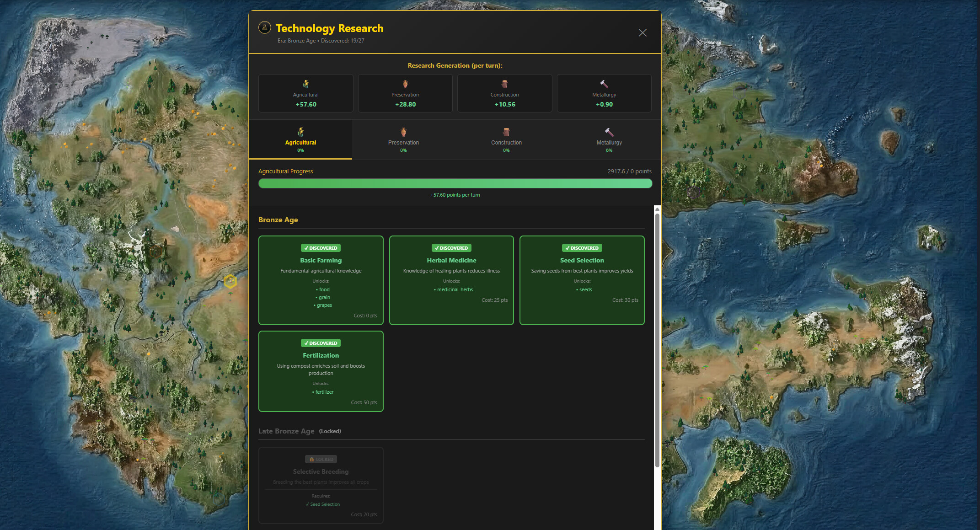Image resolution: width=980 pixels, height=530 pixels.
Task: Click the flask icon beside Technology Research title
Action: 264,27
